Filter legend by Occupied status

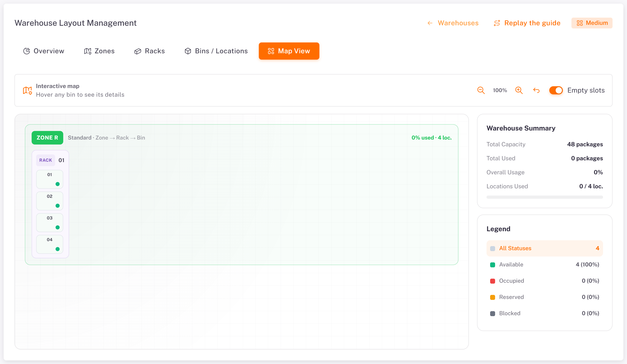[544, 281]
